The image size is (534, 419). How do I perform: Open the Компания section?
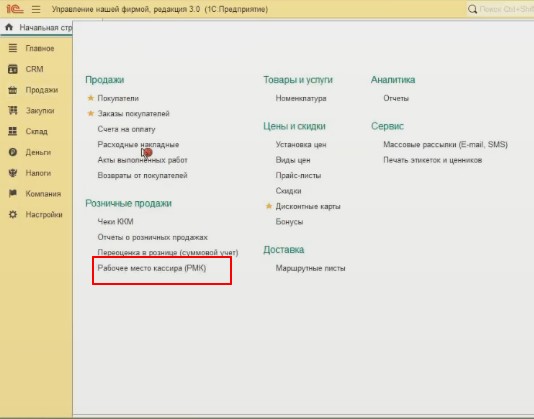tap(43, 194)
